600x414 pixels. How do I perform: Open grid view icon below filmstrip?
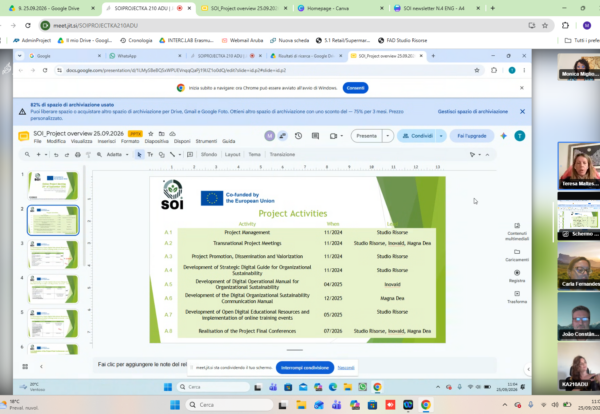pos(25,367)
